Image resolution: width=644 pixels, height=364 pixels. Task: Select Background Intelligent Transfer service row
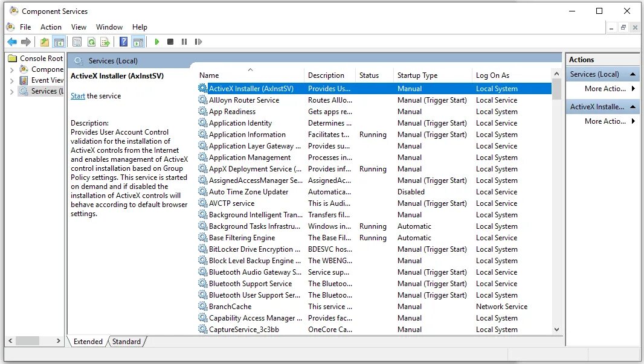(374, 215)
